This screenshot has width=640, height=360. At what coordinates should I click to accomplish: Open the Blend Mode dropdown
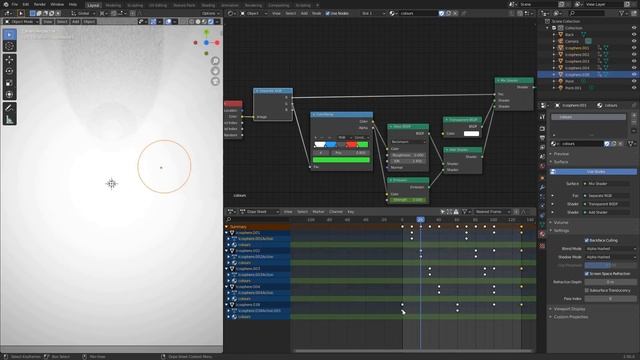click(x=611, y=249)
